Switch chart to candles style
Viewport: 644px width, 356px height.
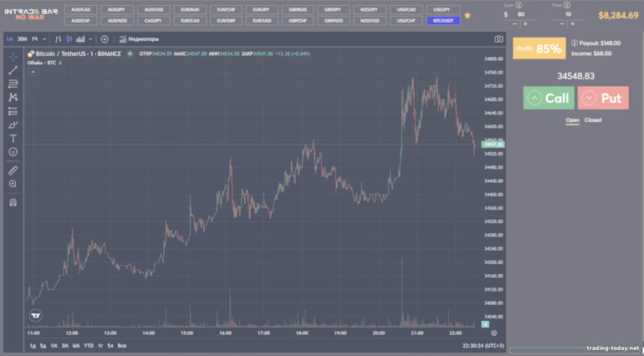click(x=69, y=39)
